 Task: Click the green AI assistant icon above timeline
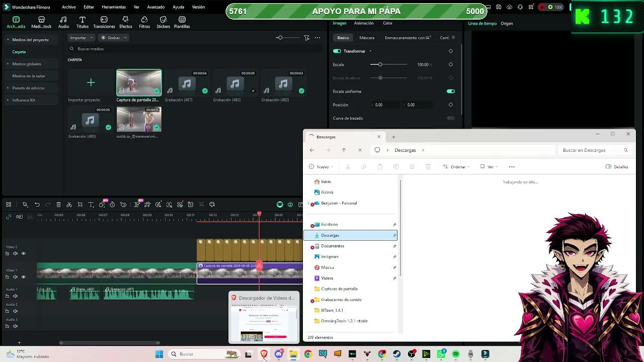click(x=280, y=205)
